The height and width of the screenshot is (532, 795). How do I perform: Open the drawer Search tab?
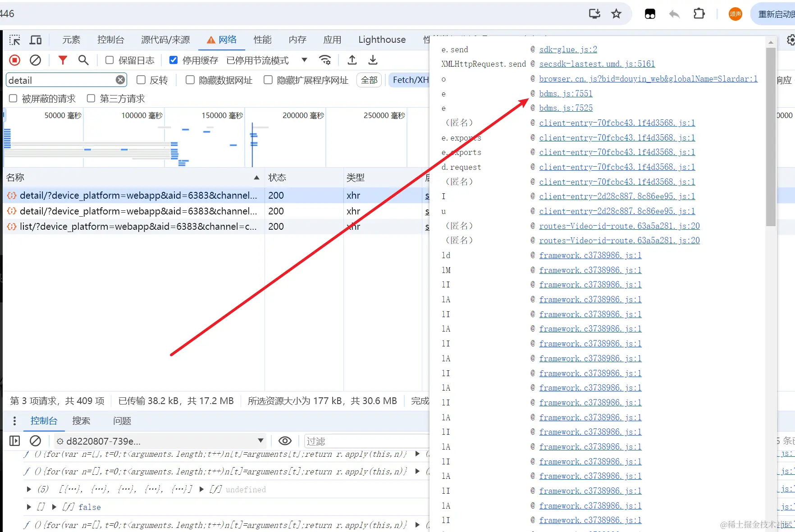81,421
